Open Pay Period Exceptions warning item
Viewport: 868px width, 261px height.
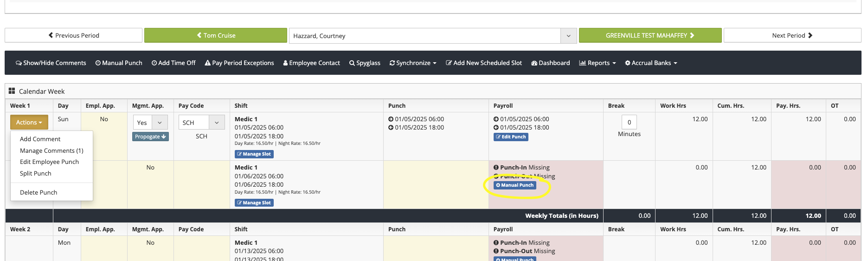point(239,63)
